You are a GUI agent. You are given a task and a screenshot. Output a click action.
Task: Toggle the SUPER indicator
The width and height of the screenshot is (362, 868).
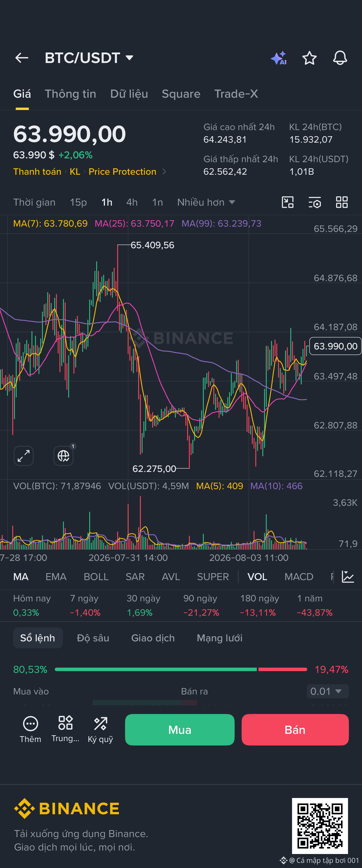[213, 577]
